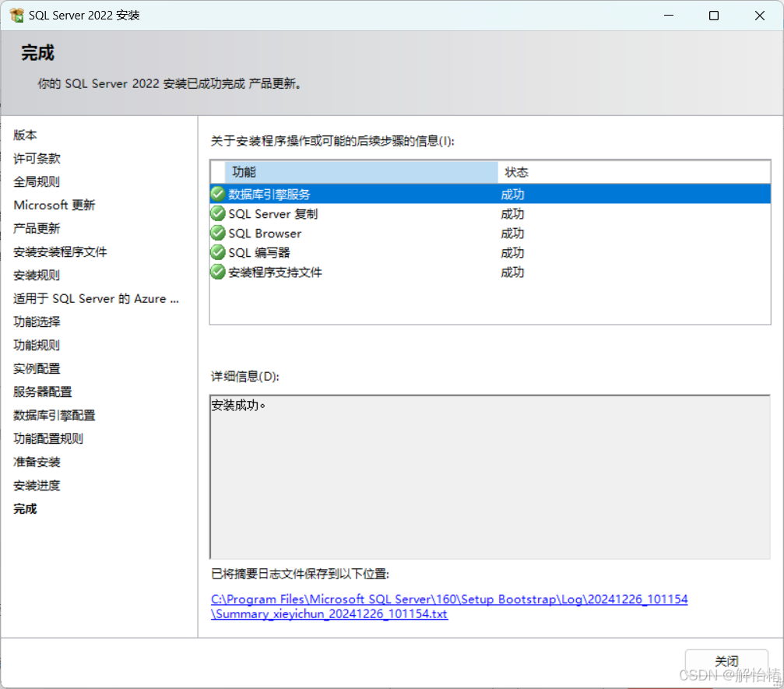Select the 数据库引擎服务 row
Screen dimensions: 784x689
[490, 194]
